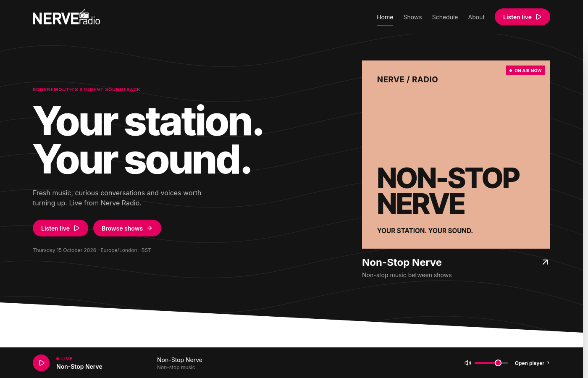Click the Browse shows button
The image size is (588, 378).
point(127,228)
